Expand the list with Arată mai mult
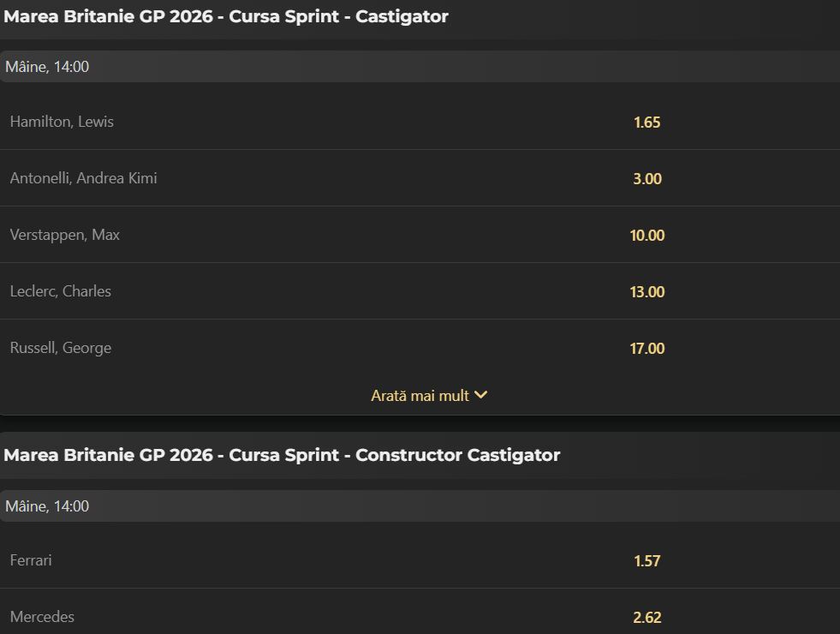The width and height of the screenshot is (840, 634). [x=429, y=396]
